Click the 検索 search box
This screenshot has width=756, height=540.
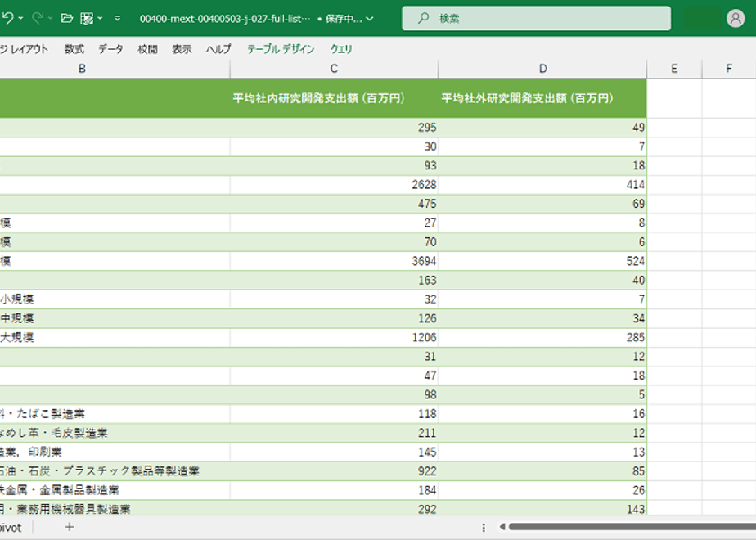(536, 18)
